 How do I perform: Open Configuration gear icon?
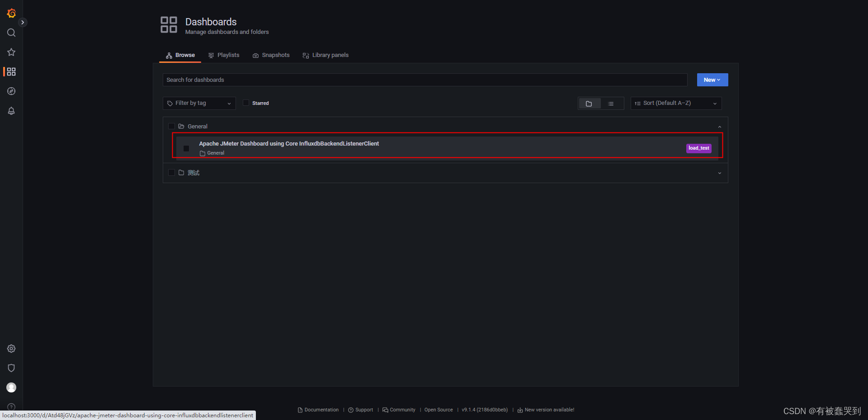pos(11,349)
